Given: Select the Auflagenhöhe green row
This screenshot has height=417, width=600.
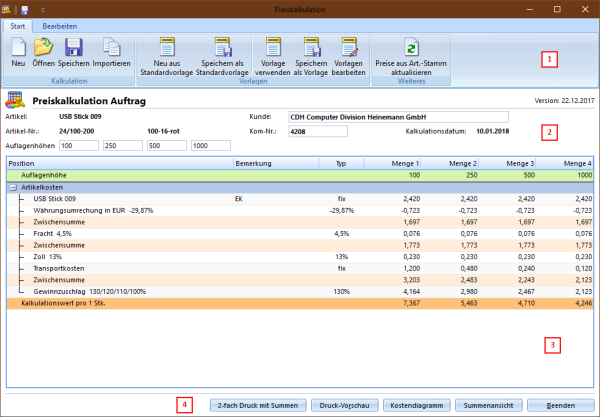Looking at the screenshot, I should pyautogui.click(x=300, y=175).
